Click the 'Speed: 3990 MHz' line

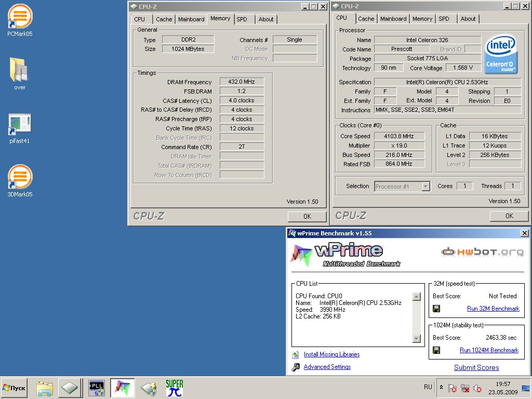tap(320, 310)
